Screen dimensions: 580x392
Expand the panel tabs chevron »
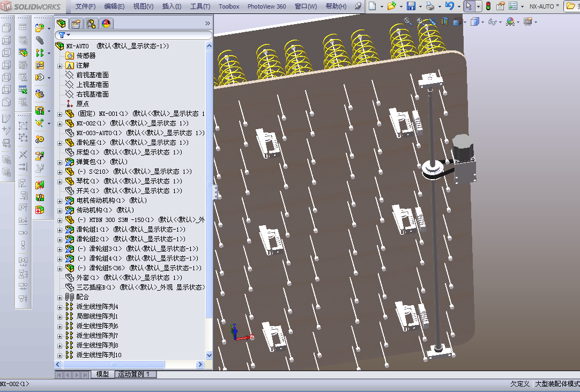(x=207, y=23)
